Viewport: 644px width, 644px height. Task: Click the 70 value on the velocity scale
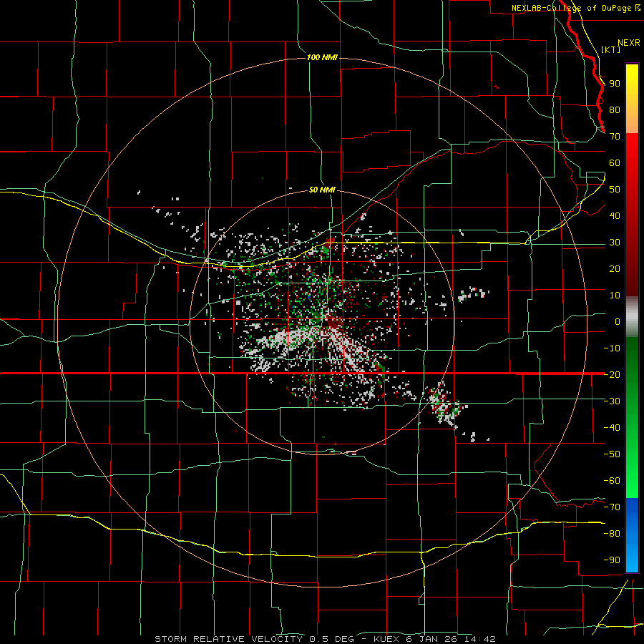click(615, 137)
